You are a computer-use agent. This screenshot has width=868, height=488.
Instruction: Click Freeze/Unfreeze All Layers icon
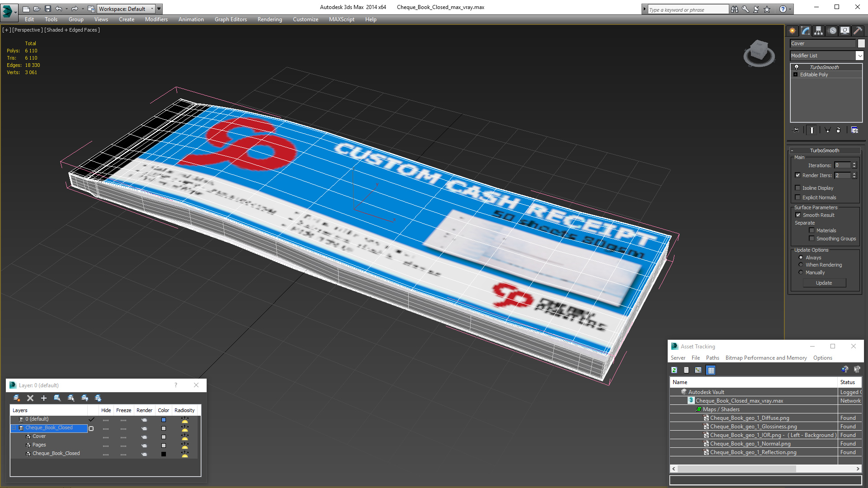(98, 398)
